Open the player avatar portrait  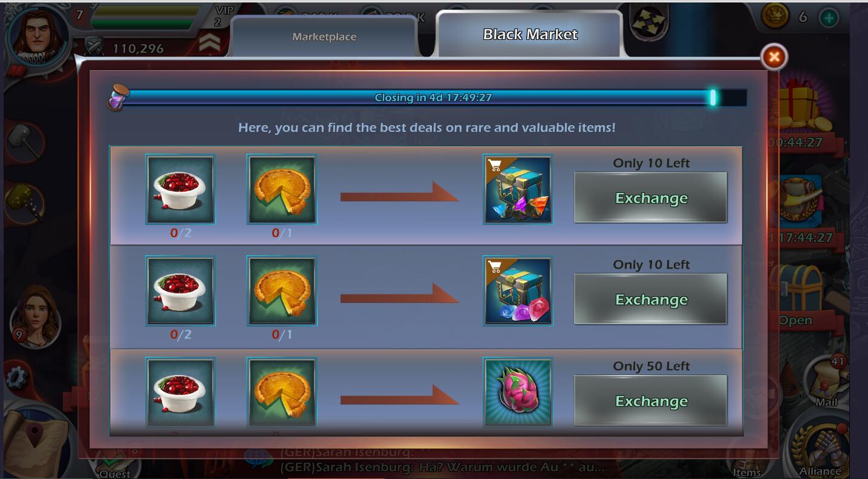(38, 34)
